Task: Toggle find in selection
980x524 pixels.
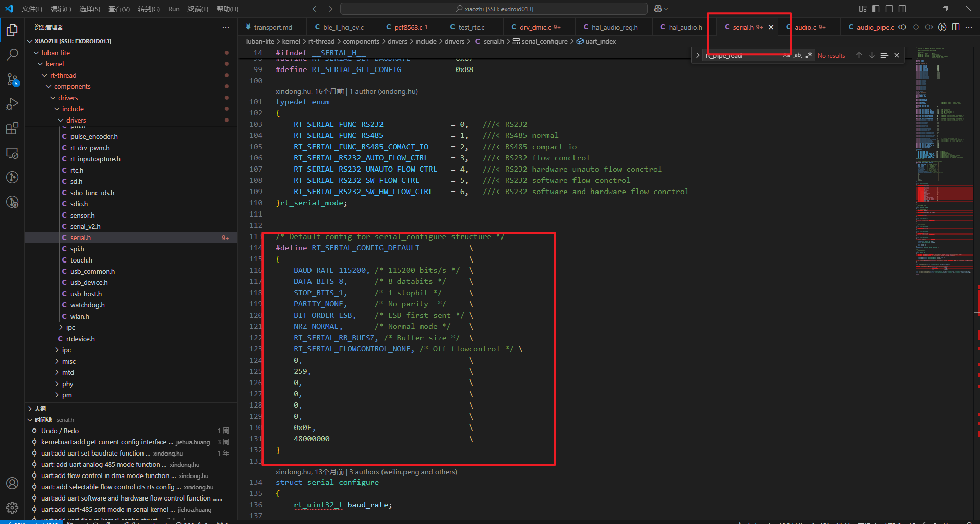Action: coord(884,55)
